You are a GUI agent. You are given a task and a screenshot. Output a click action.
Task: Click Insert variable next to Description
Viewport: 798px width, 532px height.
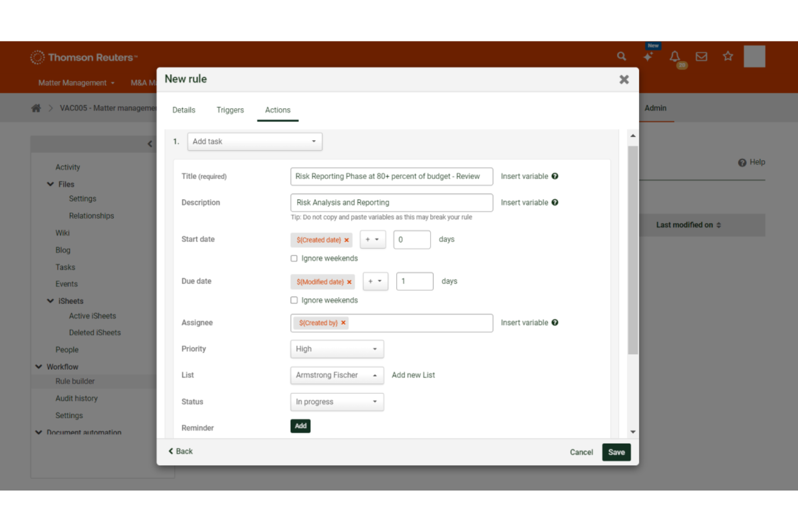point(524,203)
